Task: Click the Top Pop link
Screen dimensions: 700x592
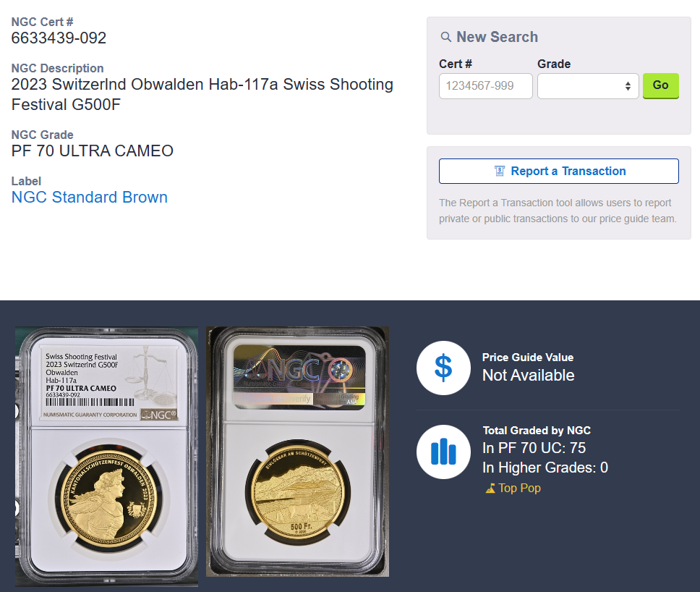Action: coord(519,488)
